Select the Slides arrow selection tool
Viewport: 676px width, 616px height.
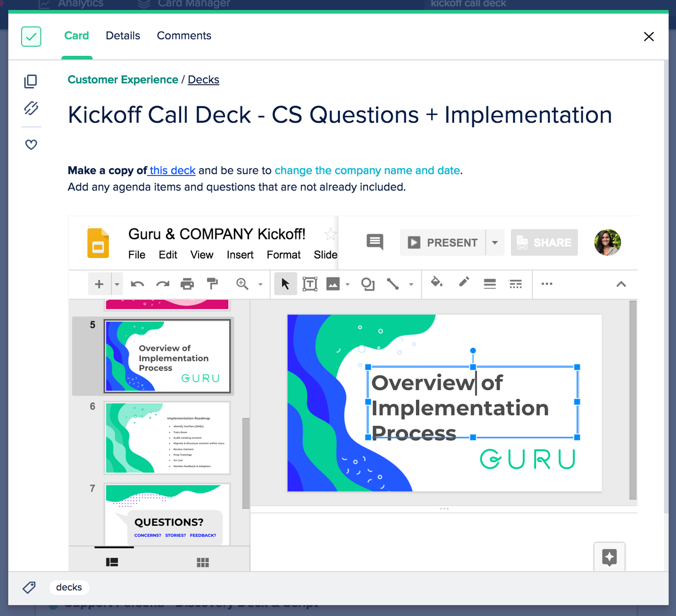(285, 284)
